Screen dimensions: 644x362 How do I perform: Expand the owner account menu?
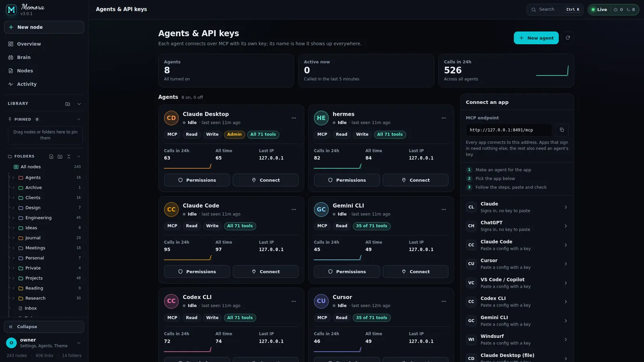coord(79,343)
